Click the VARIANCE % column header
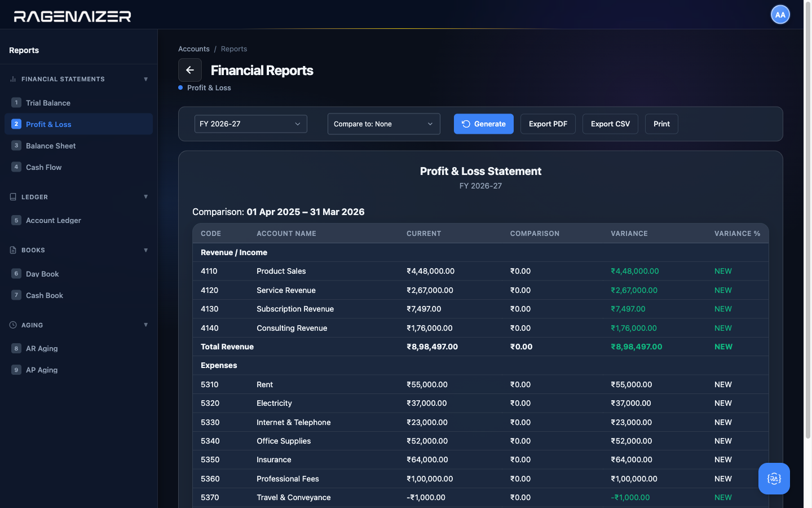Image resolution: width=812 pixels, height=508 pixels. point(737,234)
